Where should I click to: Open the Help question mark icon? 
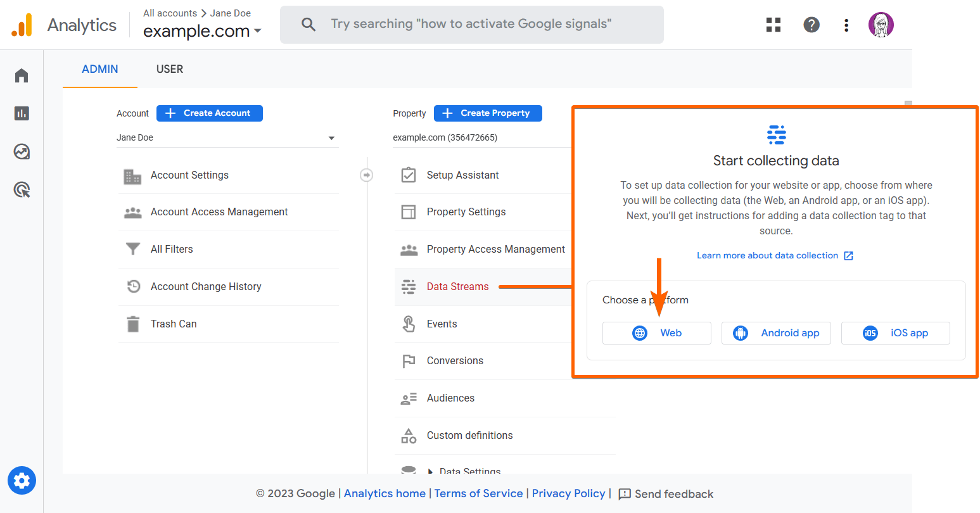pyautogui.click(x=811, y=25)
